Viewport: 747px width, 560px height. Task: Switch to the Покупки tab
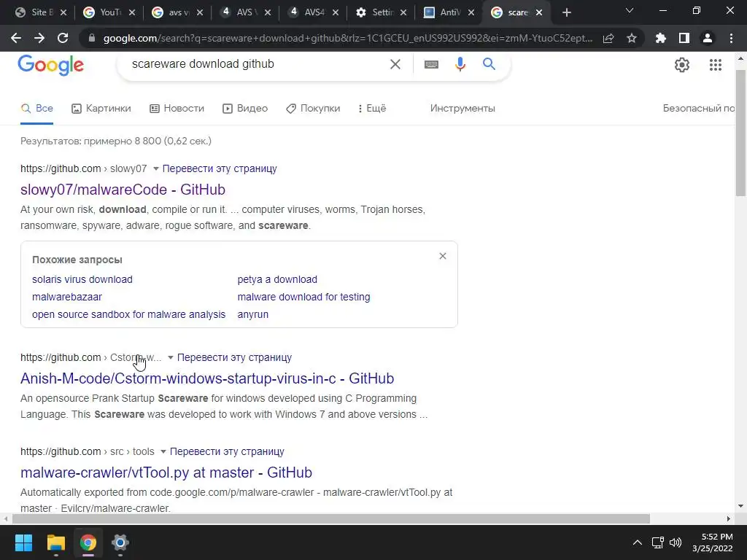tap(313, 109)
